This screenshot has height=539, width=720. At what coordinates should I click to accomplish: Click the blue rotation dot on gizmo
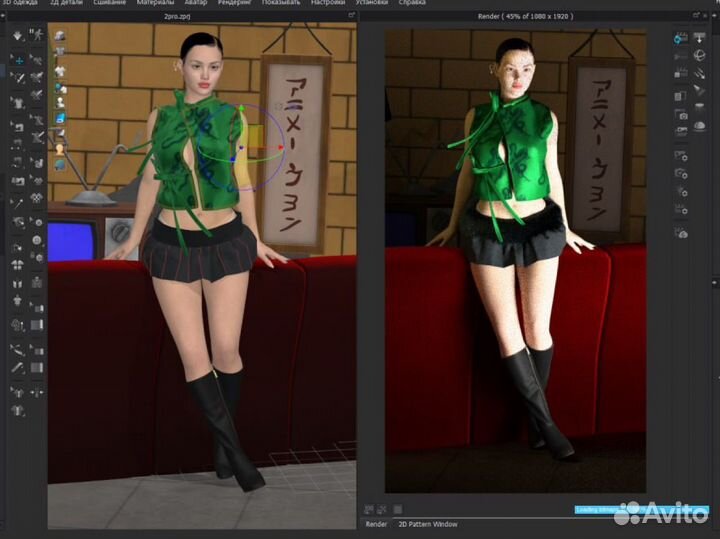[233, 159]
